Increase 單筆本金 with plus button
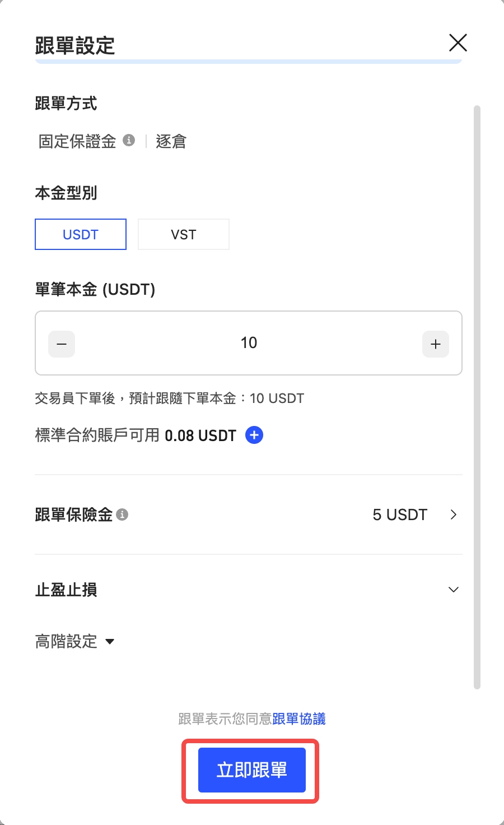The width and height of the screenshot is (504, 825). point(436,344)
